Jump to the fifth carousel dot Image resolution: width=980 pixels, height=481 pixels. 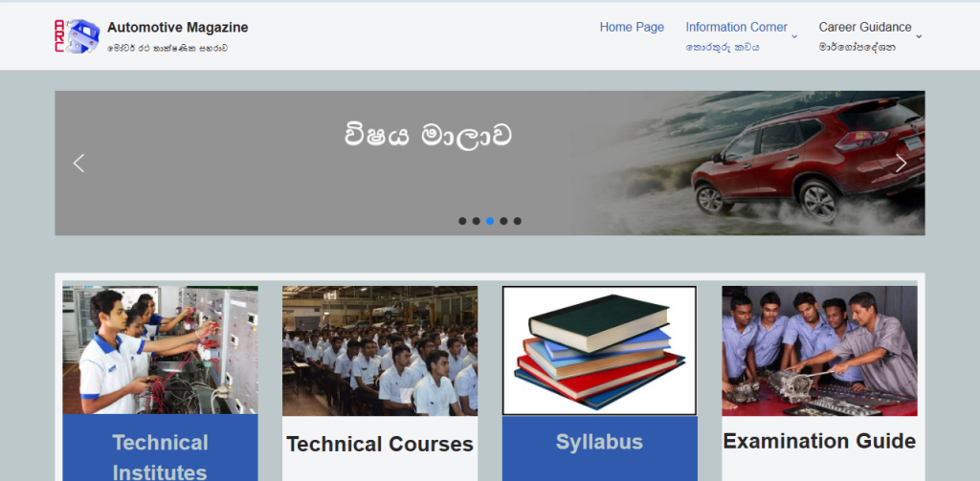(518, 221)
